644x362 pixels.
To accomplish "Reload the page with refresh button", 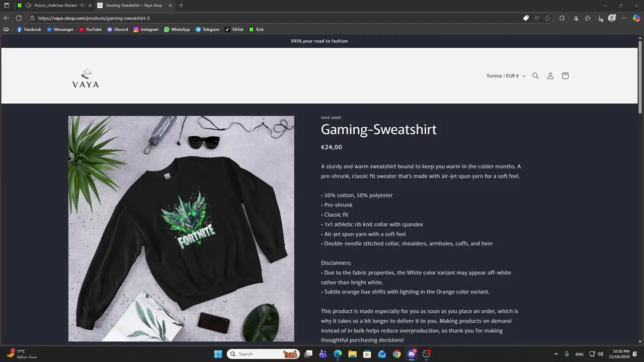I will [x=19, y=18].
